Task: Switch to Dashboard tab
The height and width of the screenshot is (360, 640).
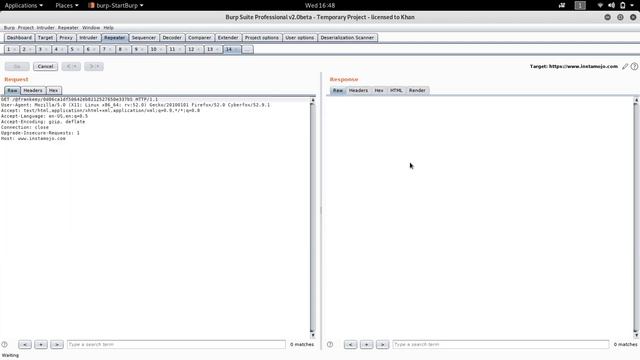Action: click(x=19, y=38)
